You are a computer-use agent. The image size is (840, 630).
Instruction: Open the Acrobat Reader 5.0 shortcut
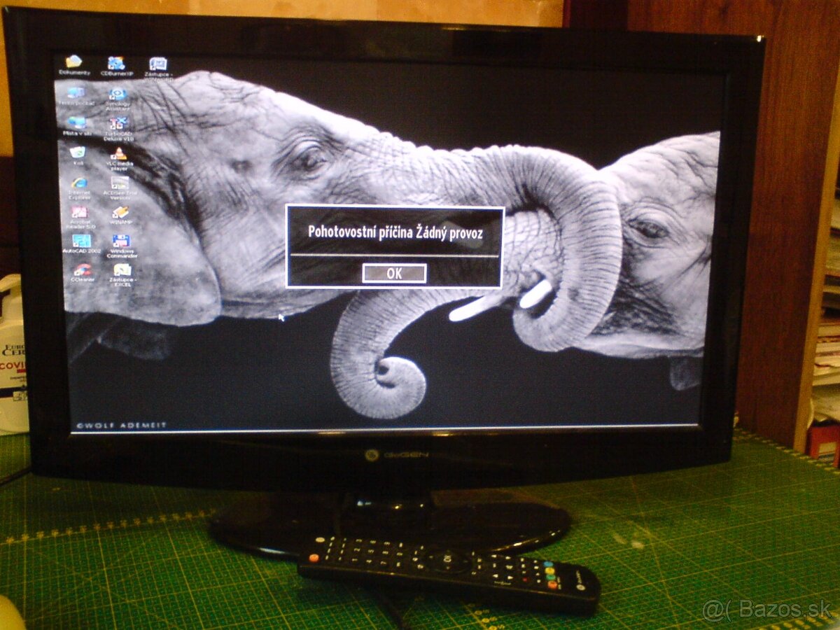(x=79, y=217)
